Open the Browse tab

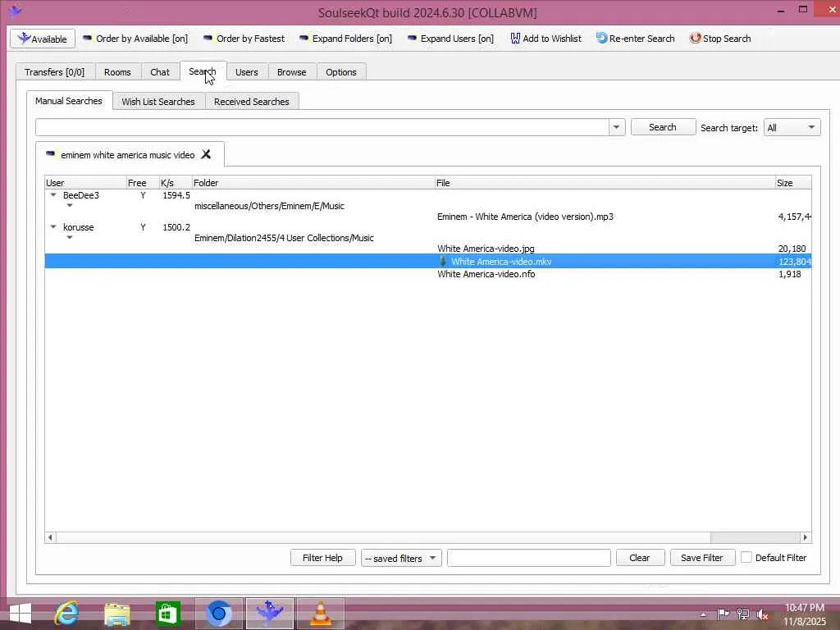[x=291, y=72]
